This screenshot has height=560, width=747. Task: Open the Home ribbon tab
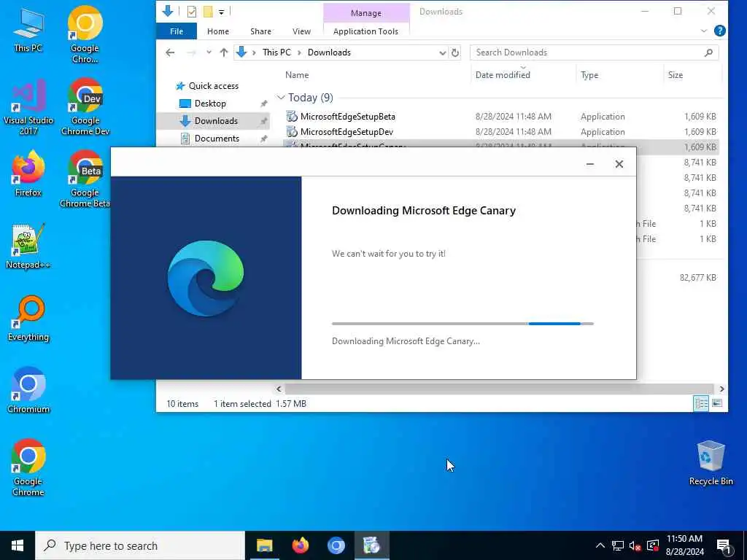tap(217, 31)
